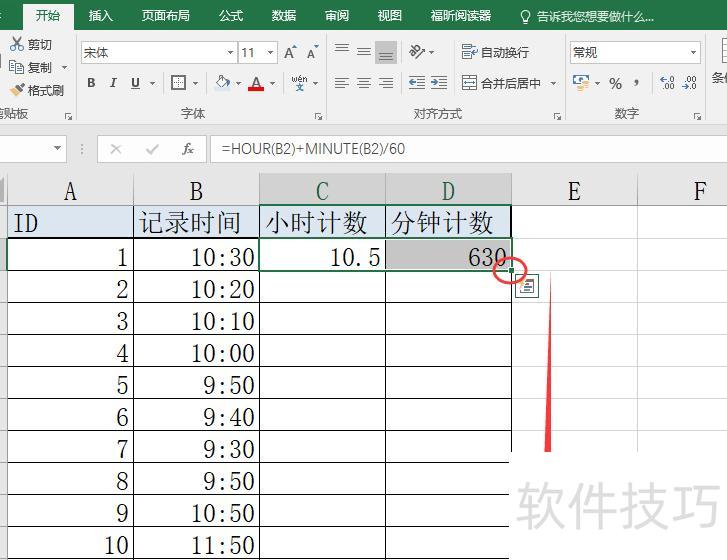Toggle underline formatting

point(135,83)
